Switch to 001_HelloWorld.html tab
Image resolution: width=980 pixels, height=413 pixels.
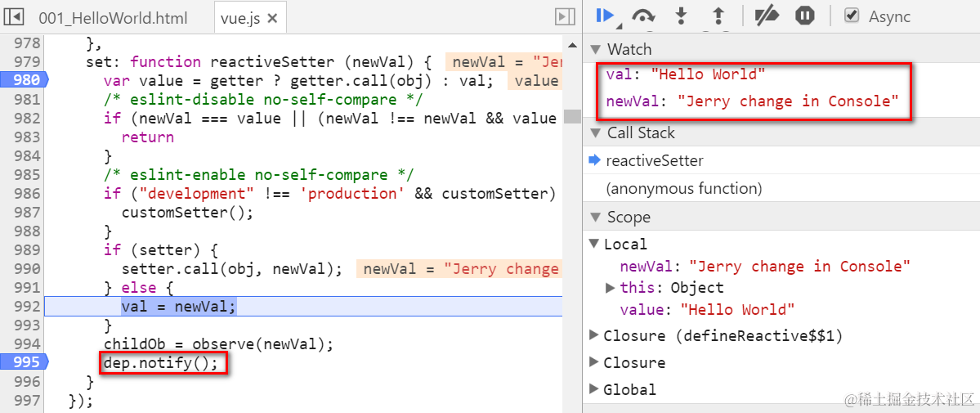click(x=113, y=18)
